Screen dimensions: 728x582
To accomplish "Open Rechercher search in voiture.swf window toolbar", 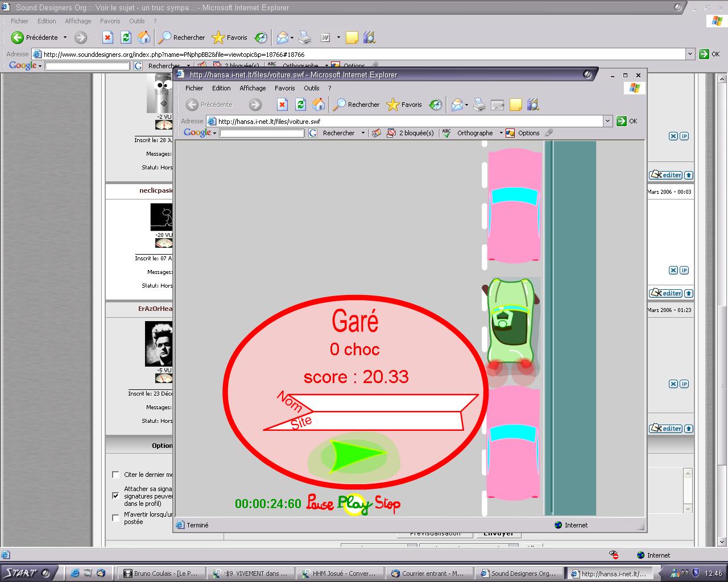I will [357, 105].
